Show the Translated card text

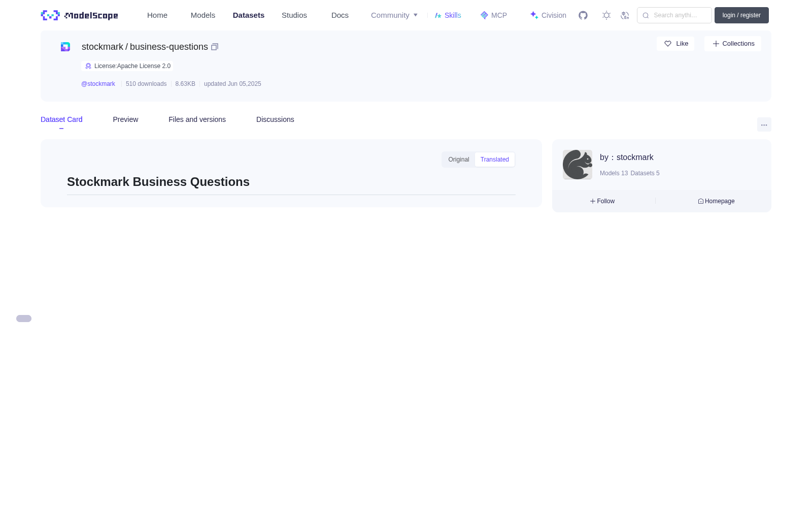pyautogui.click(x=495, y=160)
